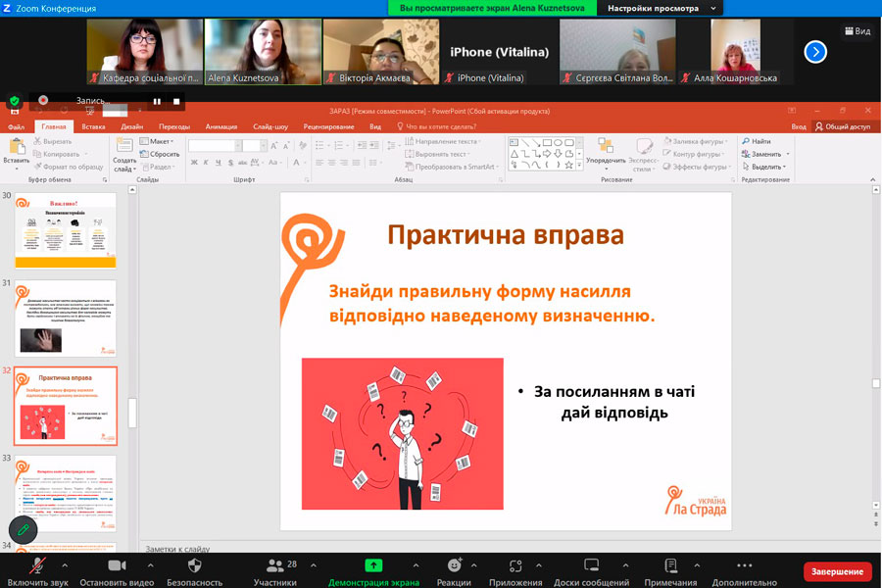Click the Демонстрация экрана share icon
Screen dimensions: 882x588
click(x=373, y=565)
